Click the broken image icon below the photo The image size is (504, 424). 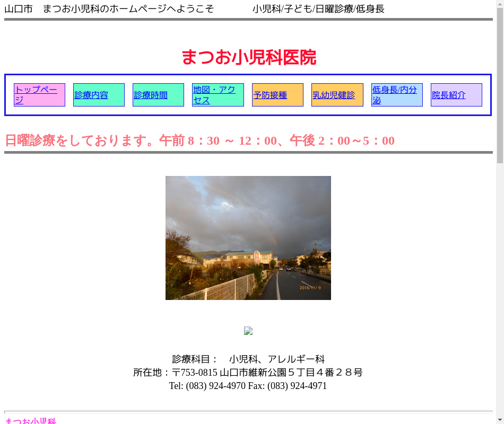coord(248,331)
